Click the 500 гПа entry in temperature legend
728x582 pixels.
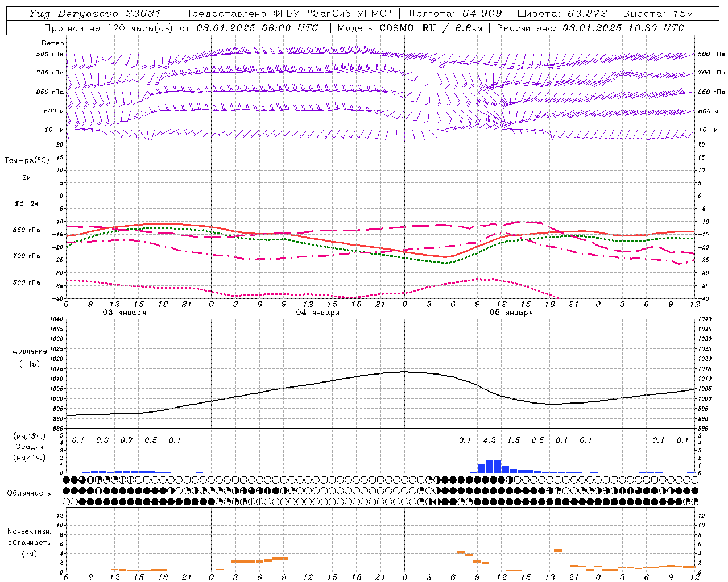(x=27, y=282)
